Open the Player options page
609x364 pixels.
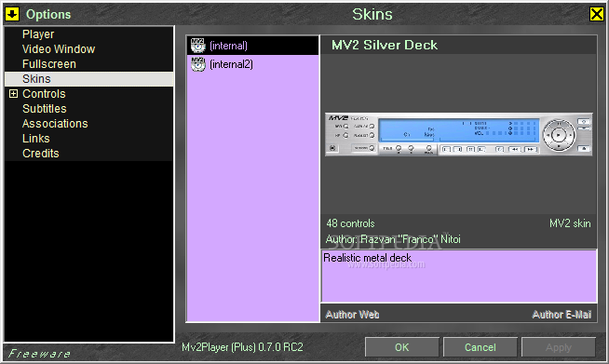pyautogui.click(x=38, y=34)
